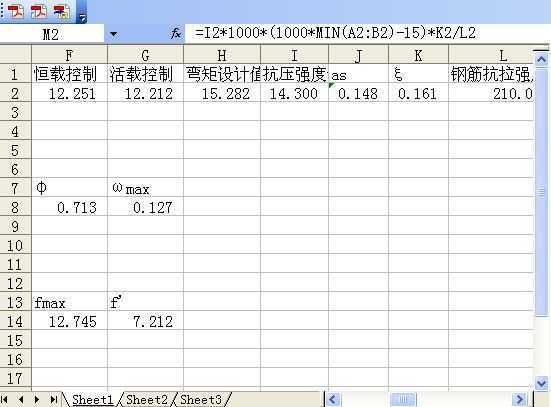Click horizontal scrollbar left arrow
This screenshot has width=551, height=407.
(x=333, y=400)
